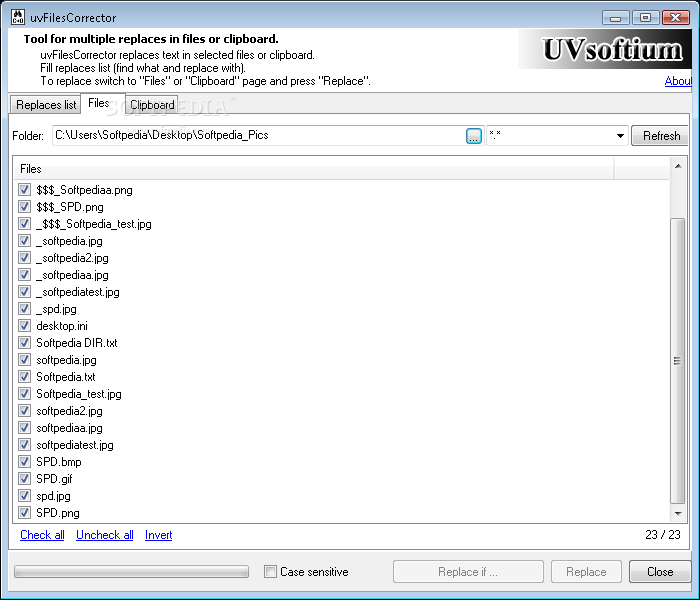Click the Replace button
Screen dimensions: 700x600
[x=586, y=572]
